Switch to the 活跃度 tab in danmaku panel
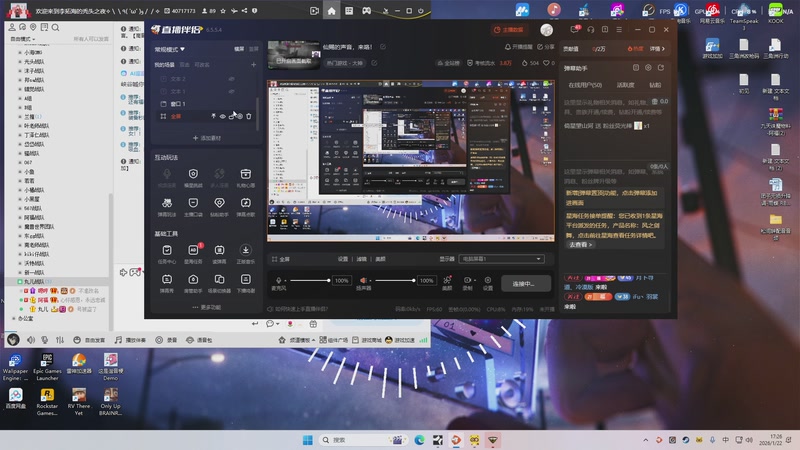Image resolution: width=800 pixels, height=450 pixels. pos(625,84)
